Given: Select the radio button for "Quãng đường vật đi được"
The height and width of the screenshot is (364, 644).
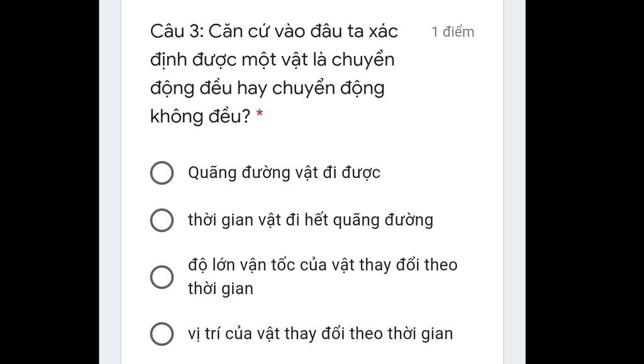Looking at the screenshot, I should coord(162,173).
